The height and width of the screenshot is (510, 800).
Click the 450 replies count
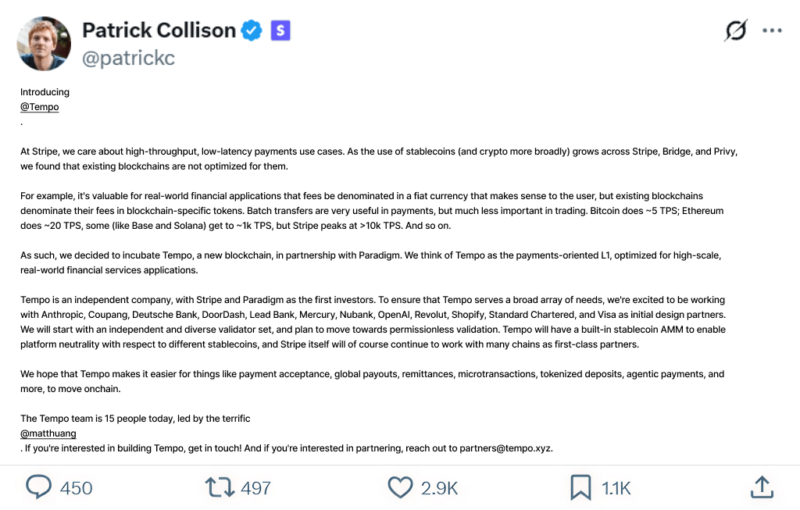[x=76, y=488]
